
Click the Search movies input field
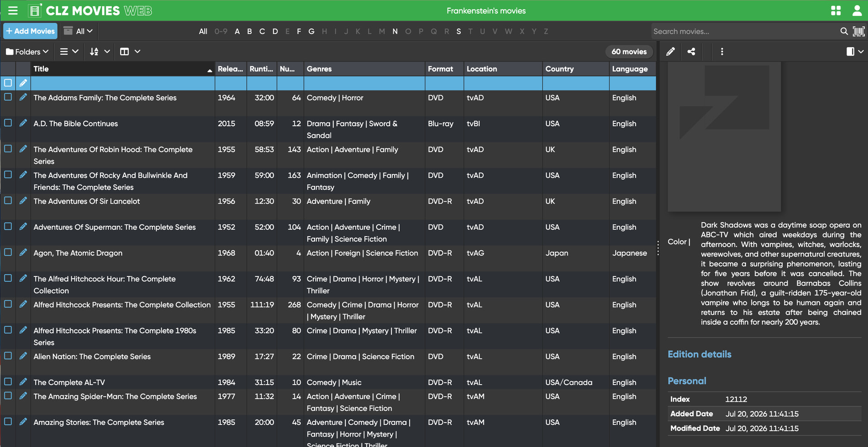[745, 31]
